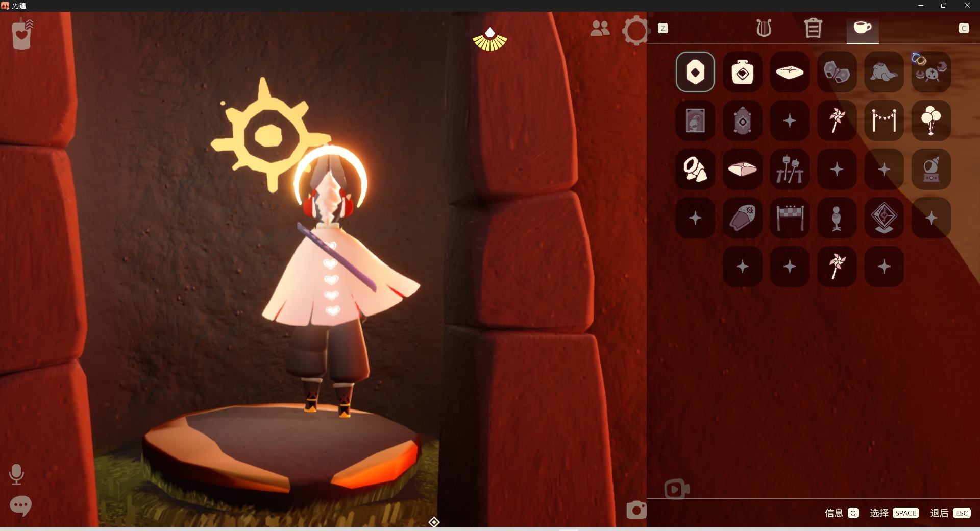Select the jar with diamond prop
Viewport: 980px width, 531px height.
pos(743,72)
